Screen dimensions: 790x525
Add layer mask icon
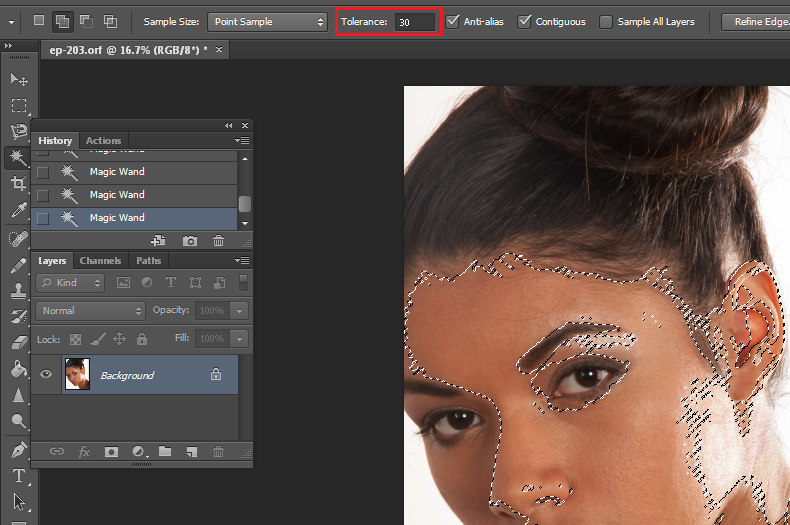(x=111, y=452)
